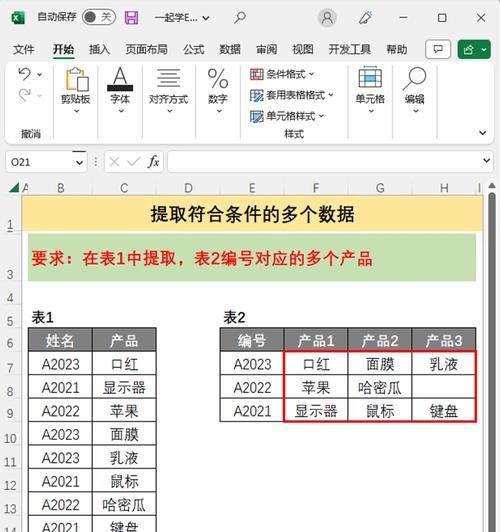The width and height of the screenshot is (500, 532).
Task: Select the 姓名 header cell in 表1
Action: (x=60, y=340)
